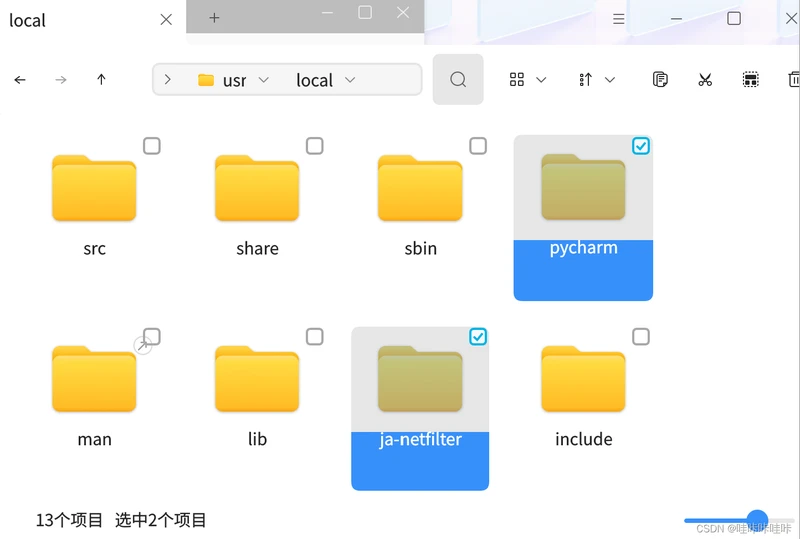Expand the local path dropdown chevron
This screenshot has width=800, height=539.
point(350,80)
